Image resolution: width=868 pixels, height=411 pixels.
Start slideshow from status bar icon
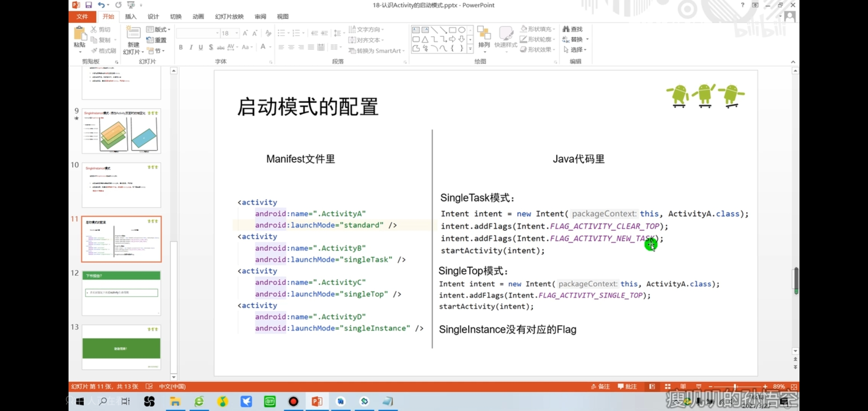tap(699, 387)
